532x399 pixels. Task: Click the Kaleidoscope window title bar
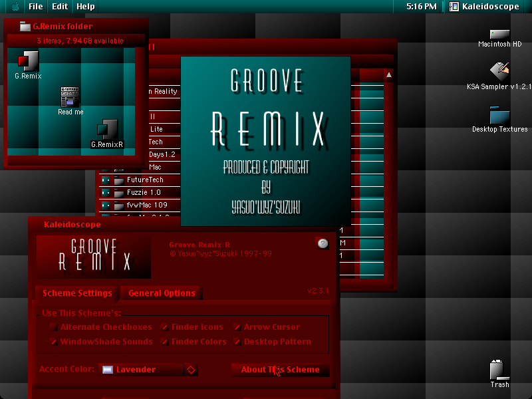[x=184, y=224]
